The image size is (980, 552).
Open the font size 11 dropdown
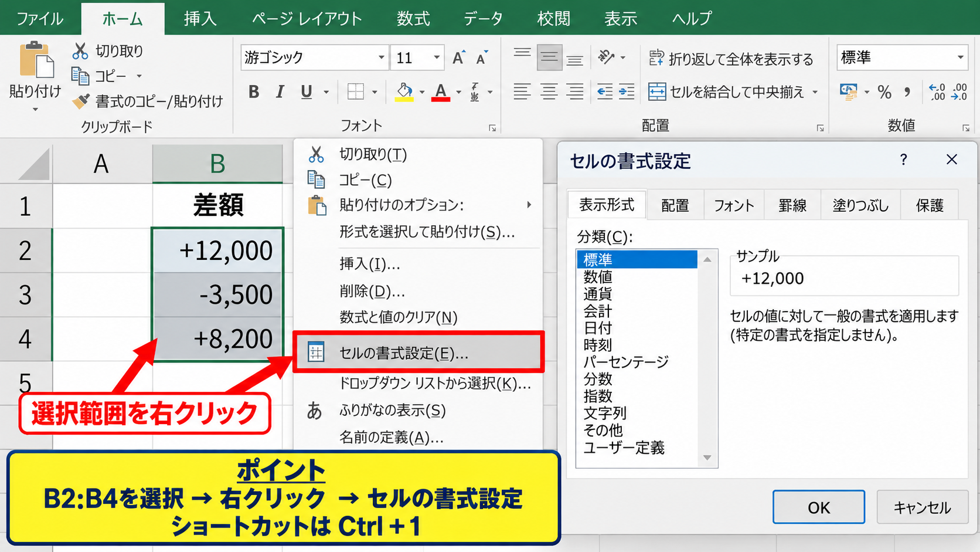pos(437,57)
